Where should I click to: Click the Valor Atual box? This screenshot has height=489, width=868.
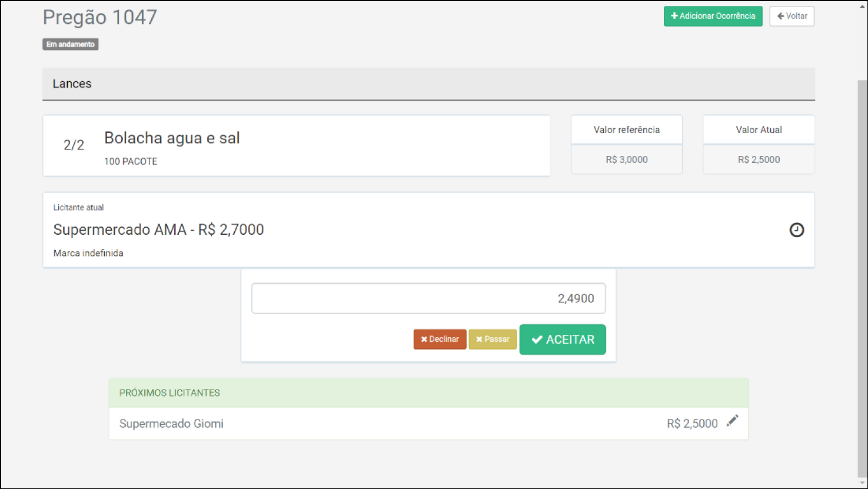coord(759,145)
